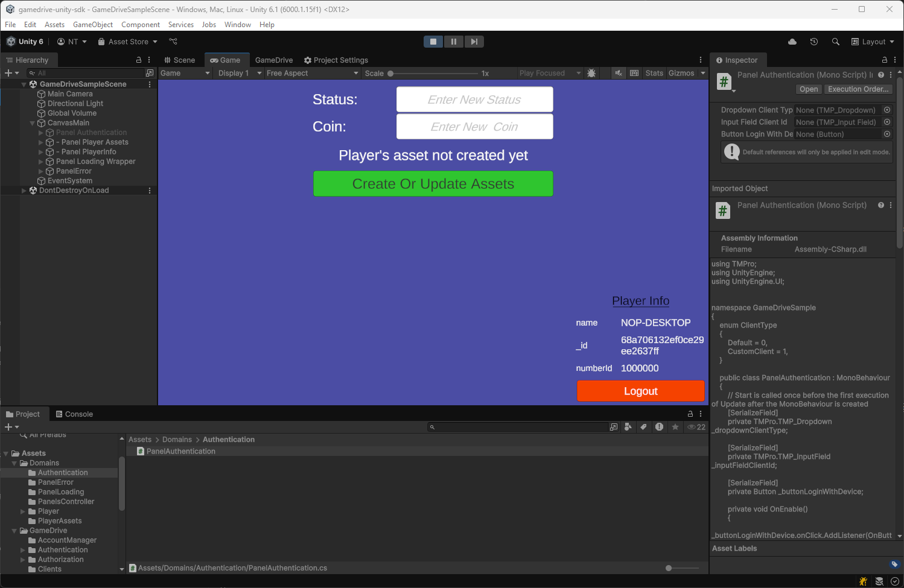Lock the Inspector panel
This screenshot has height=588, width=904.
pos(885,60)
